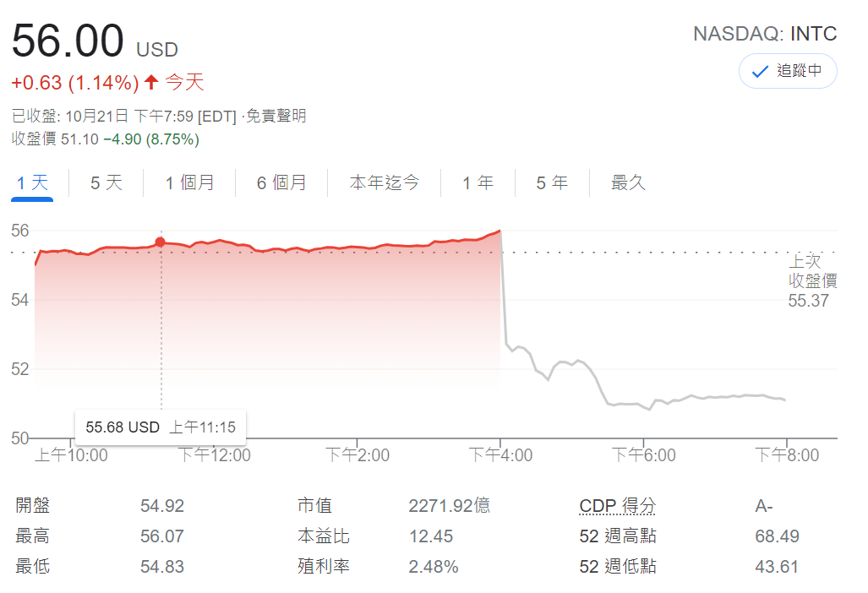Click the 市值 market cap value
The image size is (868, 593).
point(449,506)
